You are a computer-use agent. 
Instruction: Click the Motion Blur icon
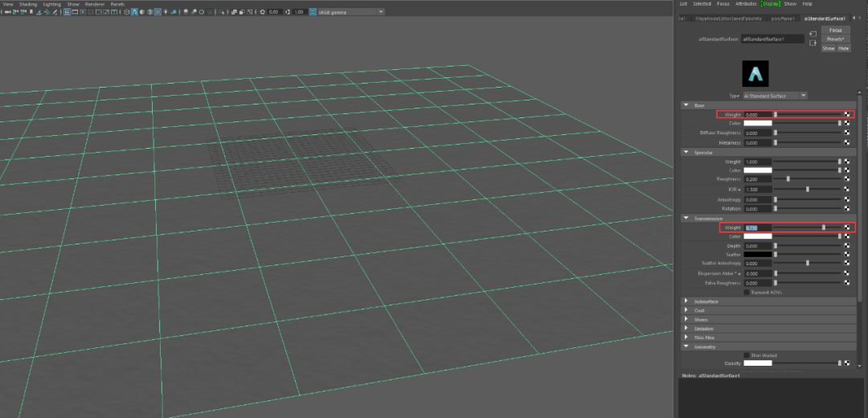pos(194,11)
